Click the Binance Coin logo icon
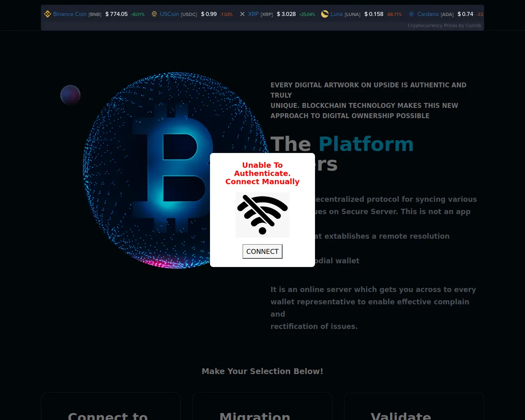525x420 pixels. 48,14
